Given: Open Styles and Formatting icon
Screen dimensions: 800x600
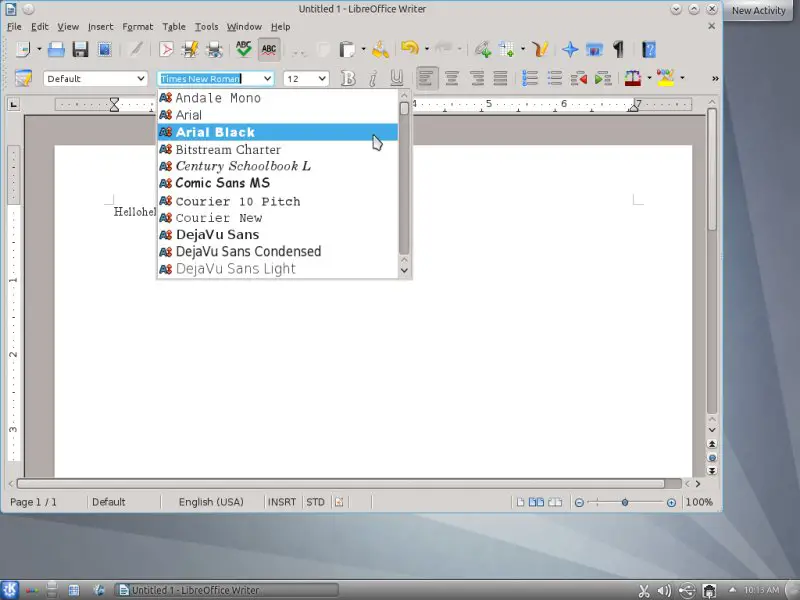Looking at the screenshot, I should [x=23, y=79].
